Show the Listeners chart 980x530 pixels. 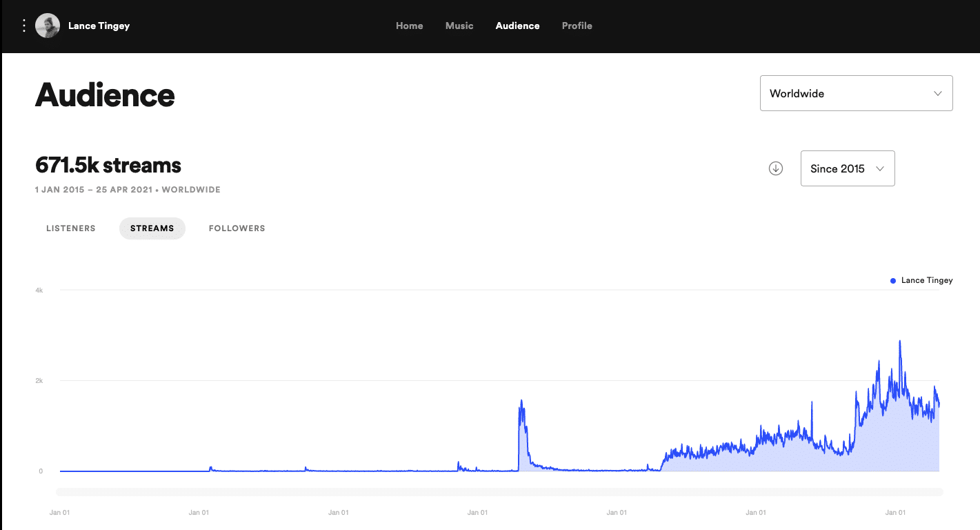[x=71, y=228]
